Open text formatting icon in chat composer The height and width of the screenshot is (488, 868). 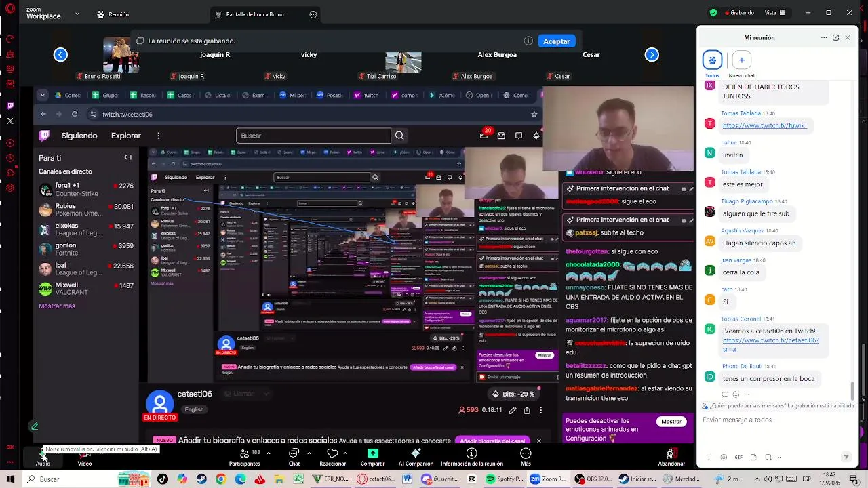click(x=709, y=457)
